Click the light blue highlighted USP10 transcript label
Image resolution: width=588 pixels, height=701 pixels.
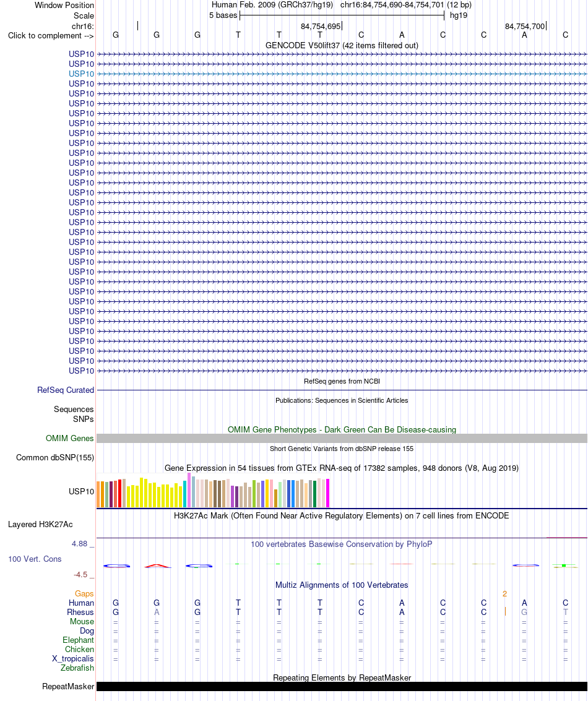(81, 74)
